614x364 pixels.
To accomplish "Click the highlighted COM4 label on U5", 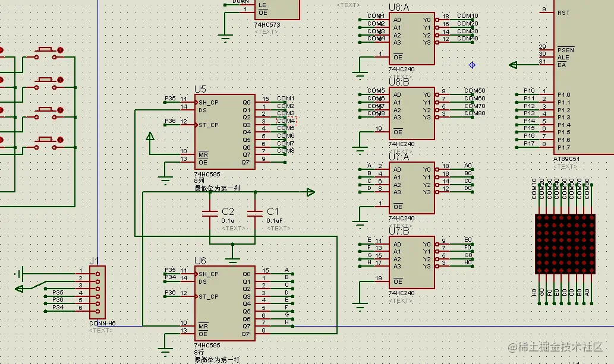I will tap(286, 121).
